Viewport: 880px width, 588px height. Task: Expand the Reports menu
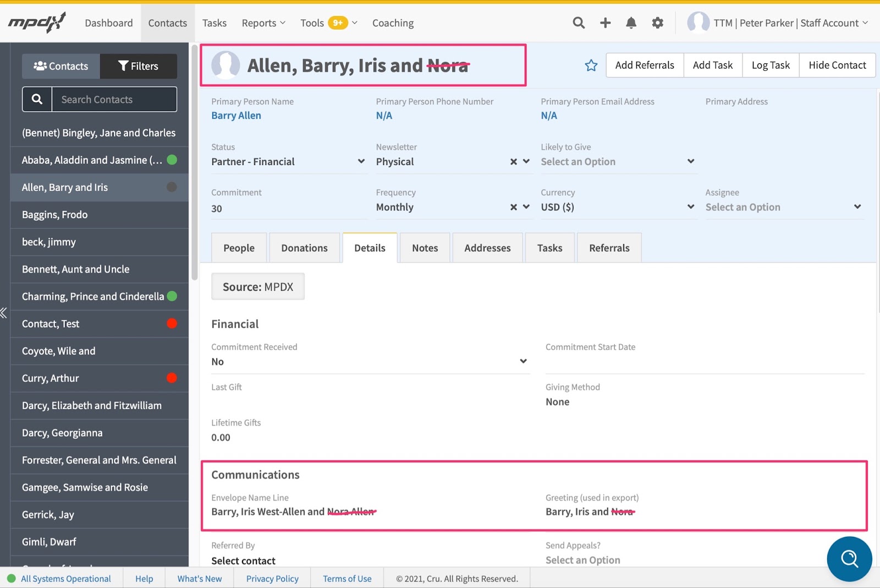(263, 23)
